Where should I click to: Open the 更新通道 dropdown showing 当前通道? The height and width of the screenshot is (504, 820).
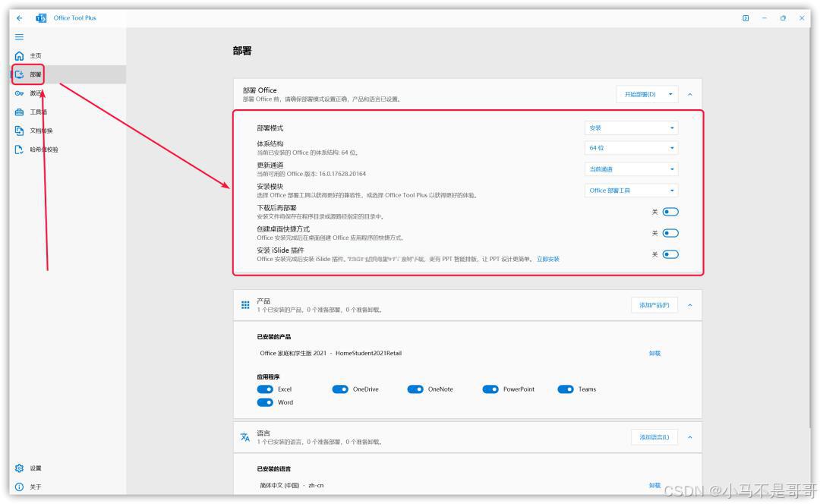pyautogui.click(x=631, y=169)
